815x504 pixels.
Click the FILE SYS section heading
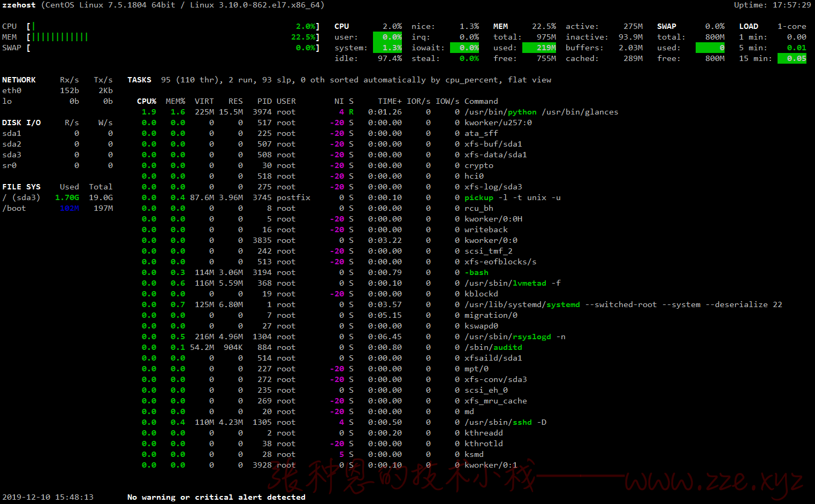(x=21, y=187)
